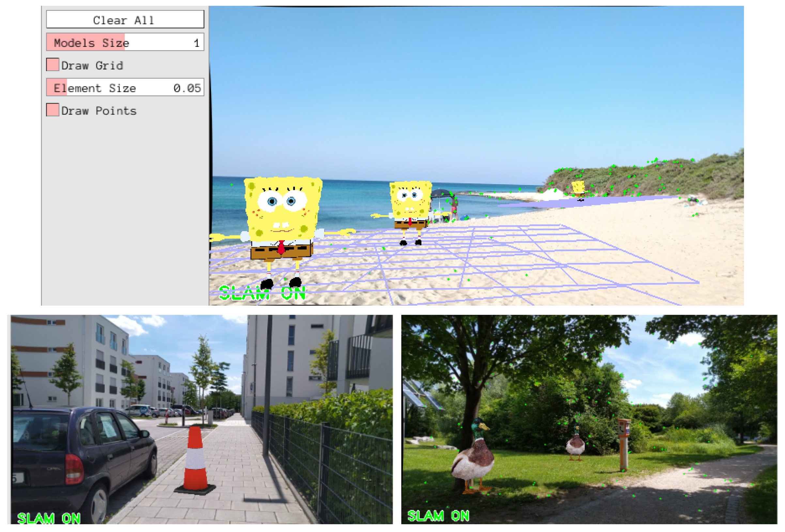Click the Element Size value 0.05
Viewport: 785px width, 532px height.
click(x=187, y=88)
